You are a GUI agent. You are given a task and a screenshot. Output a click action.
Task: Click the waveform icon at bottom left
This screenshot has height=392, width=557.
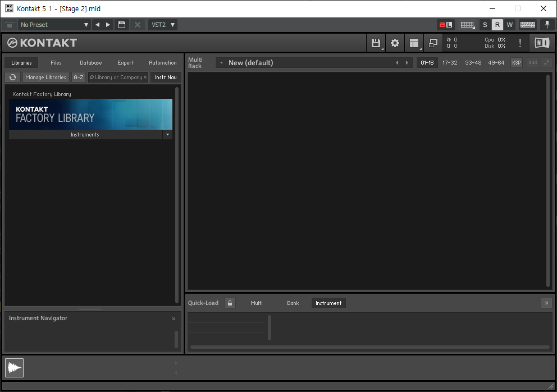[14, 367]
